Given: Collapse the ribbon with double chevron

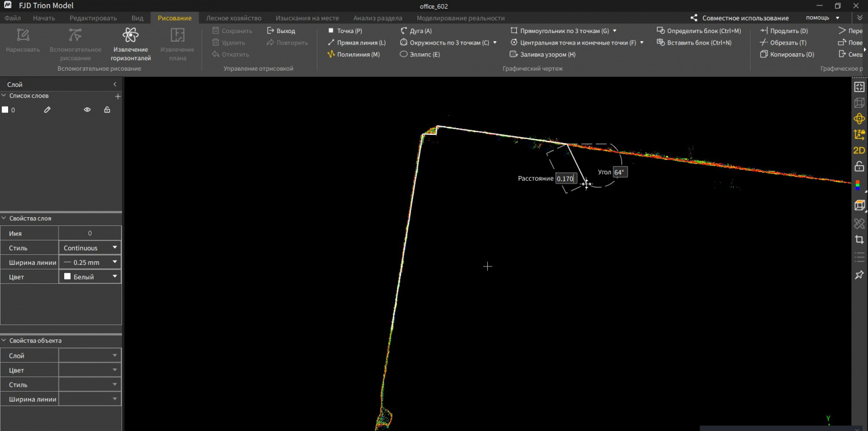Looking at the screenshot, I should [x=859, y=18].
